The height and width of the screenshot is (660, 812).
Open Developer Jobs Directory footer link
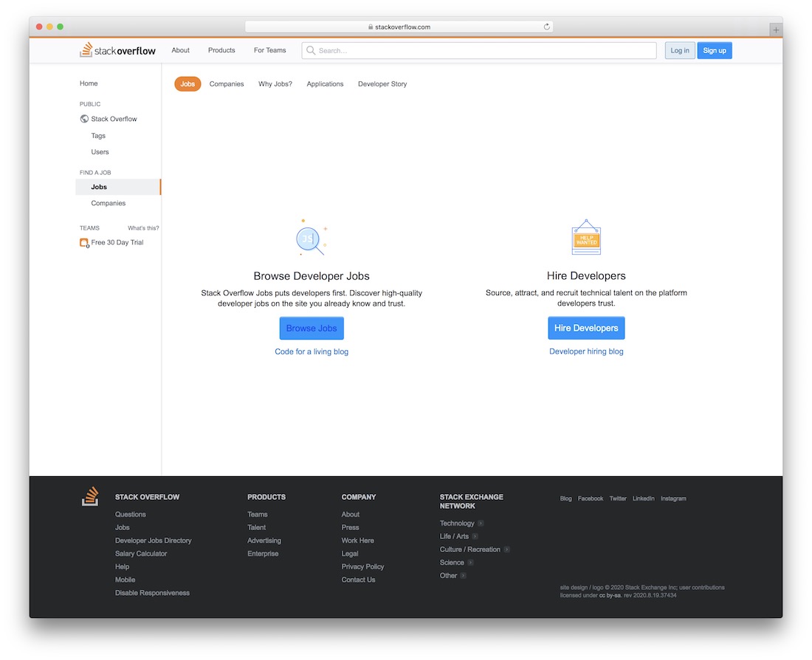[x=154, y=540]
